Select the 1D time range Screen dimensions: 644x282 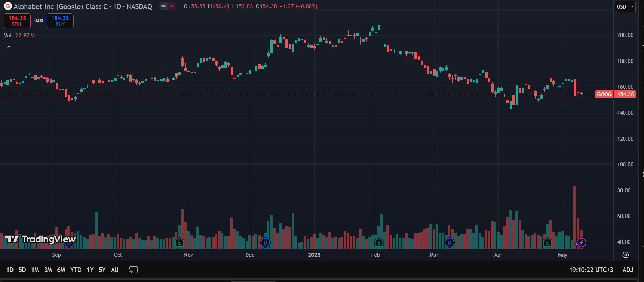pyautogui.click(x=10, y=270)
